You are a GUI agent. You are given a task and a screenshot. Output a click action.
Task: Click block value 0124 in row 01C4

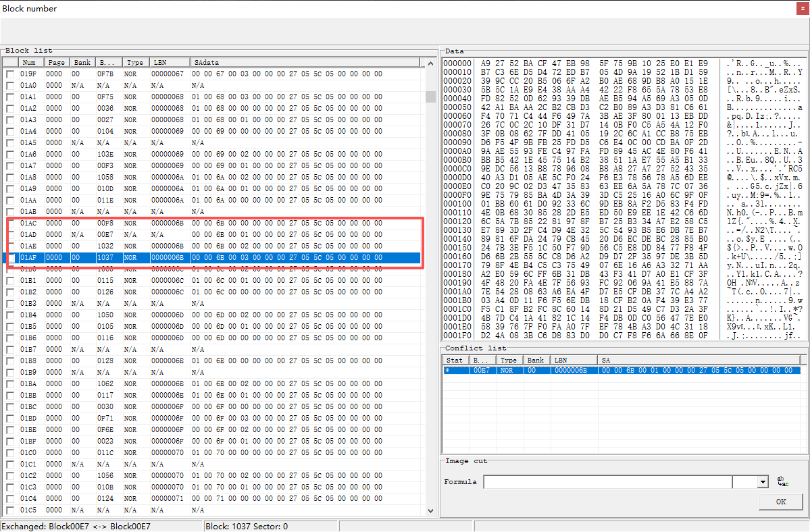[x=105, y=498]
